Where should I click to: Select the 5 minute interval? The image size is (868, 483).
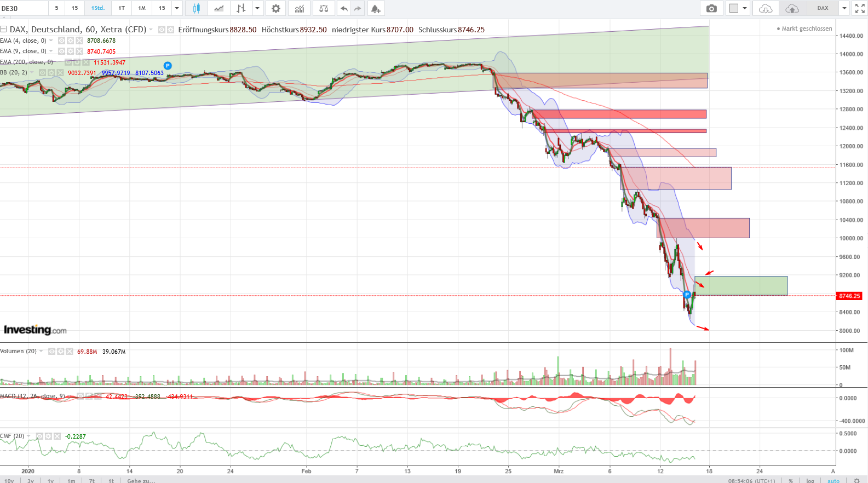[x=56, y=8]
